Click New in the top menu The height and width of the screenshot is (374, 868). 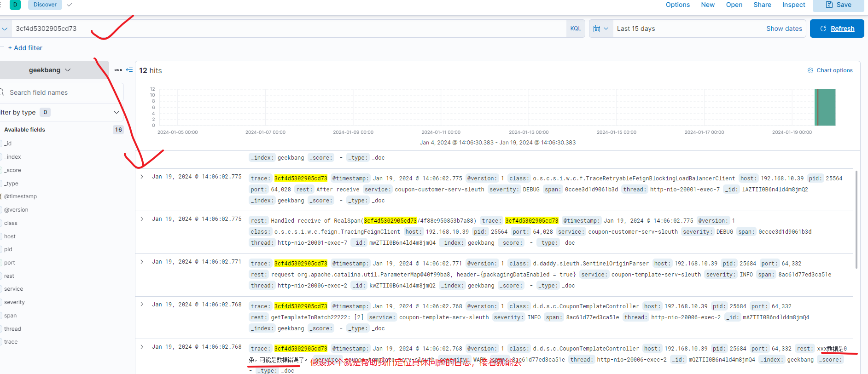coord(708,5)
